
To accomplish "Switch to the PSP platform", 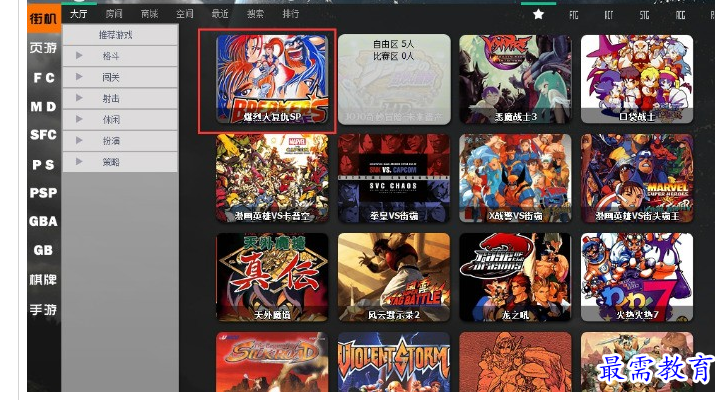I will (44, 193).
